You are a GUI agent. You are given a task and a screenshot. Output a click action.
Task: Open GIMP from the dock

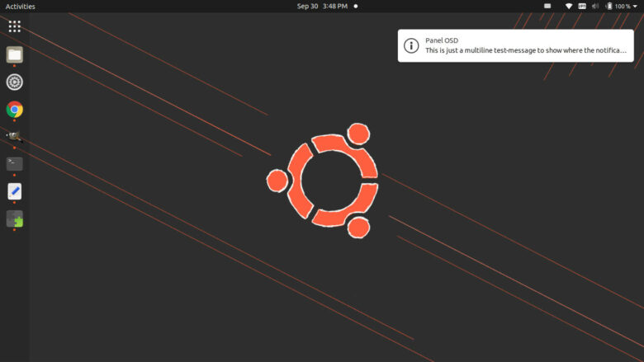14,137
